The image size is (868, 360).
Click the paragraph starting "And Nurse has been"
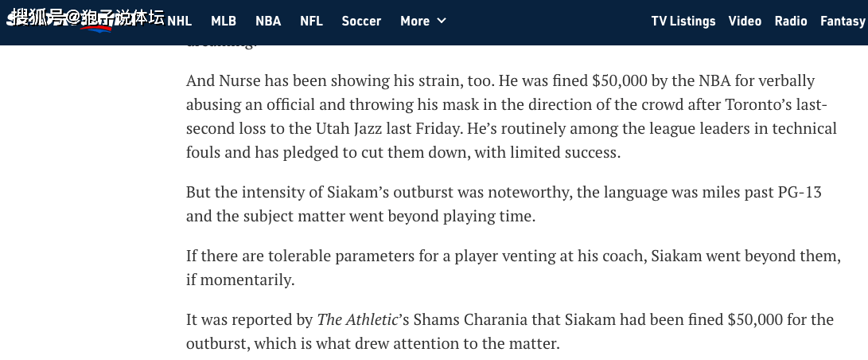512,116
